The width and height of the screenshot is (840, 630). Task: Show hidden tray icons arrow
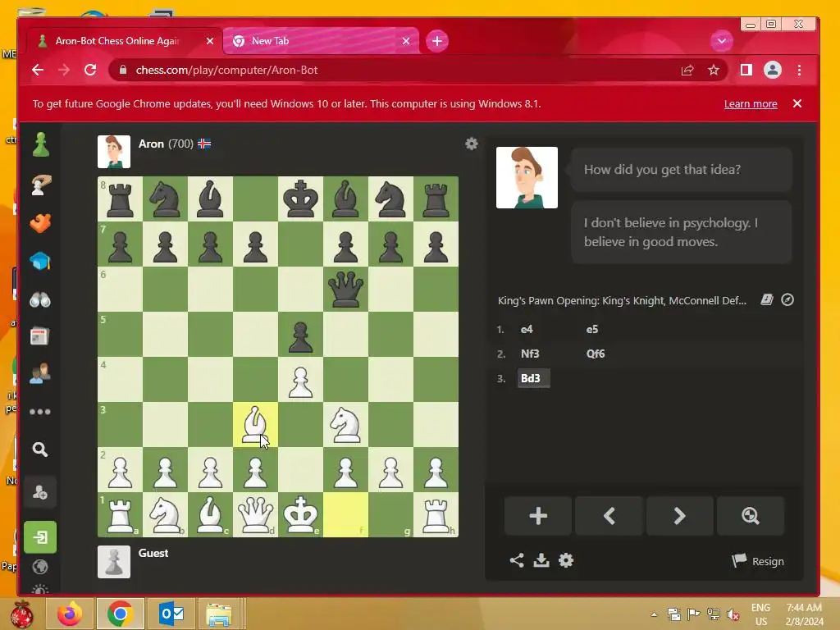coord(654,614)
